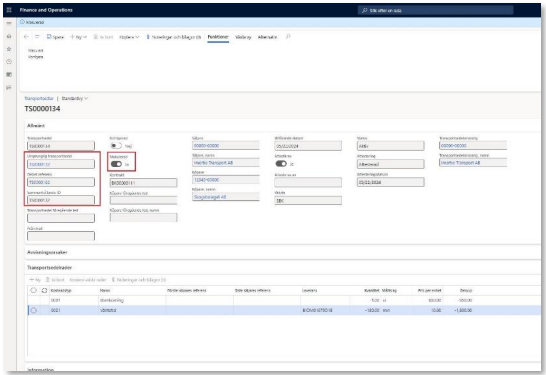546x375 pixels.
Task: Click the -1,000.00 amount cell
Action: (x=462, y=311)
